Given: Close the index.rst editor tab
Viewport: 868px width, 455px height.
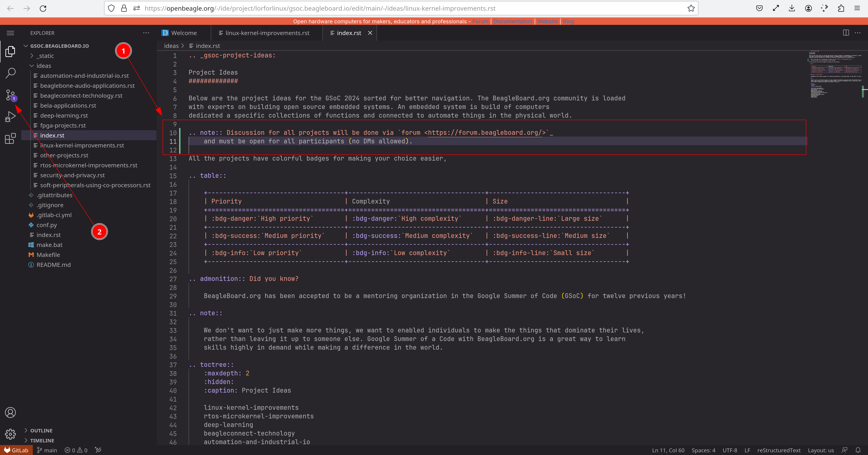Looking at the screenshot, I should tap(370, 33).
